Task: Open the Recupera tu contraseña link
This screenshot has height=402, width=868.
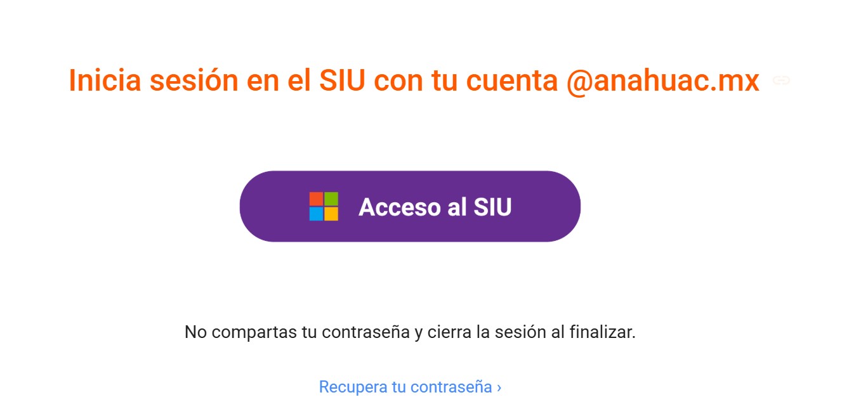Action: pyautogui.click(x=410, y=387)
